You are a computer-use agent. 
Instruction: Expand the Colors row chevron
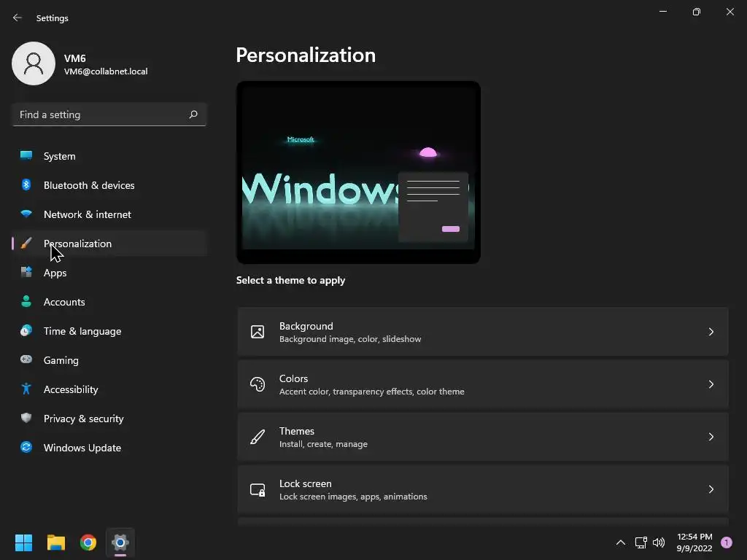pos(711,384)
